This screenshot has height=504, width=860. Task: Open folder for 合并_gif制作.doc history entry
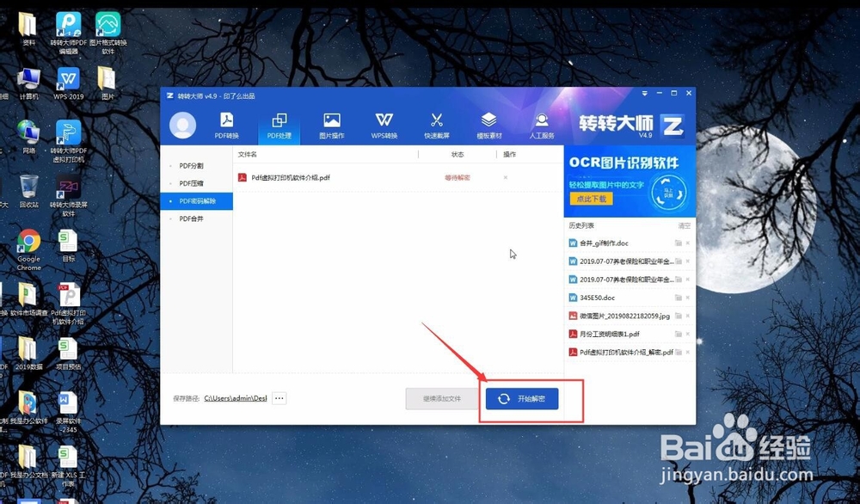pos(678,243)
